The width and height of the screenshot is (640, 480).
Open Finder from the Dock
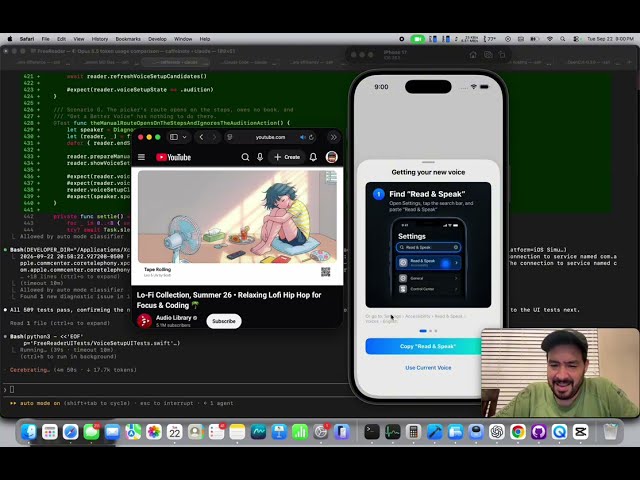click(x=29, y=432)
